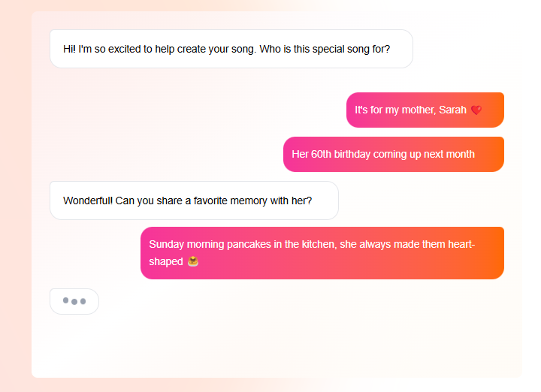Image resolution: width=541 pixels, height=392 pixels.
Task: Click the word "Wonderful!" in the assistant reply
Action: coord(88,201)
